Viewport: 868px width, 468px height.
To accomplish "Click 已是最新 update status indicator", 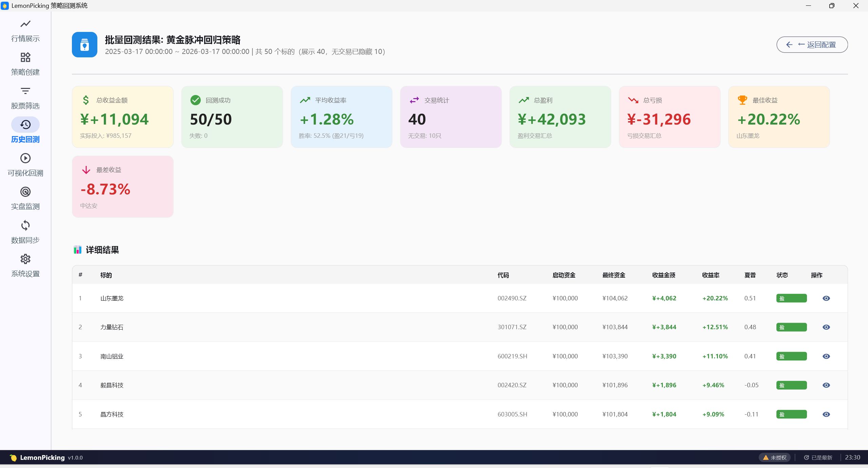I will point(818,457).
